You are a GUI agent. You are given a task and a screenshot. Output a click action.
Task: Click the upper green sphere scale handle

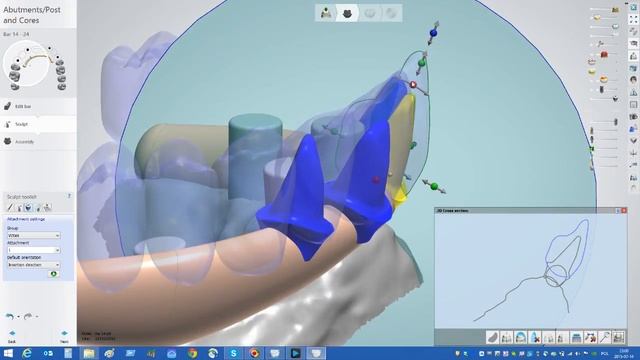click(x=422, y=63)
